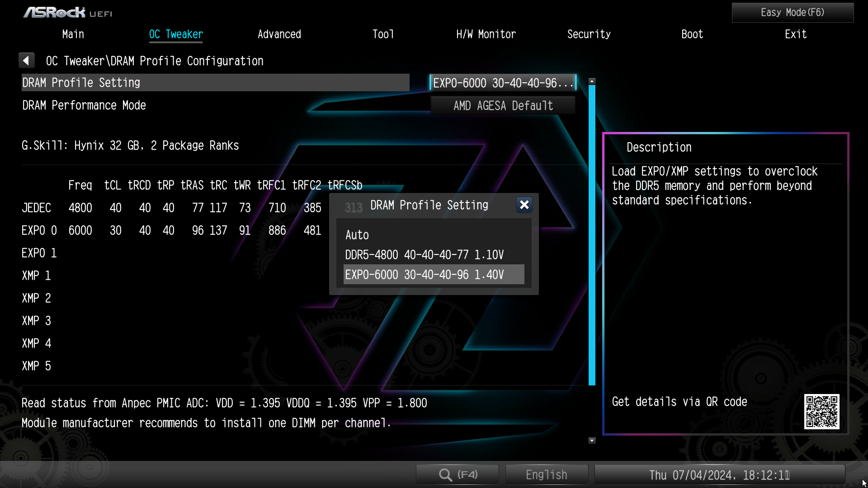The height and width of the screenshot is (488, 868).
Task: Click the XMP 2 row label
Action: (x=36, y=298)
